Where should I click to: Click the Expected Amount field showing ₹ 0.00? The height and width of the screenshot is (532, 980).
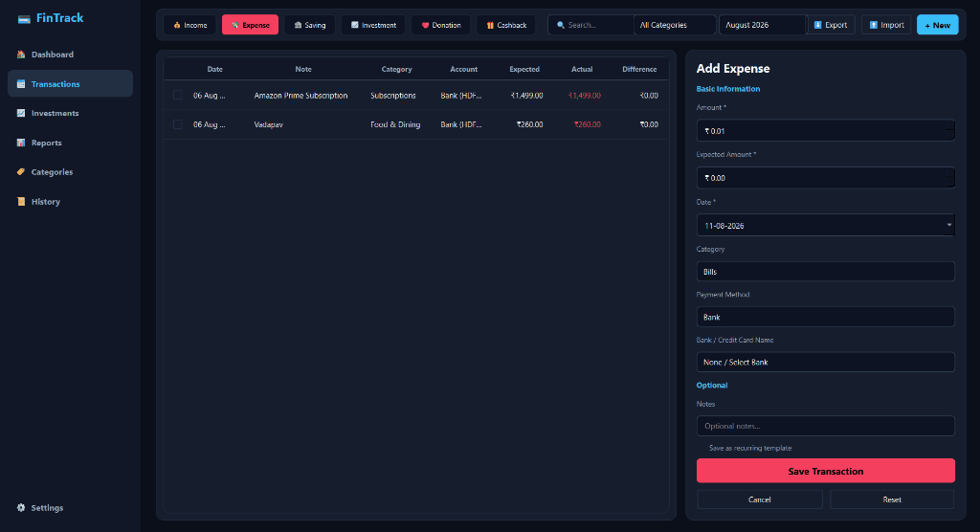[826, 178]
